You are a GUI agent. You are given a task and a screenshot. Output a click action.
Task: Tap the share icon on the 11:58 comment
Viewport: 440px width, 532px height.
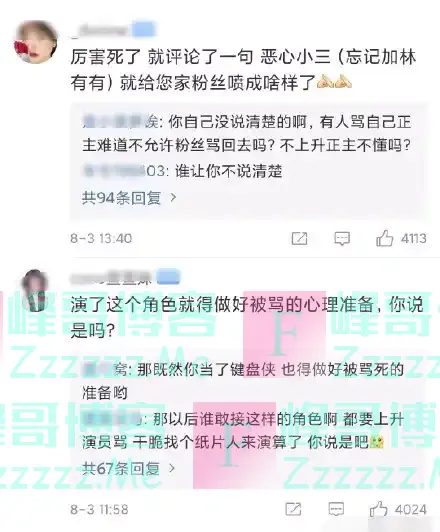(x=293, y=509)
